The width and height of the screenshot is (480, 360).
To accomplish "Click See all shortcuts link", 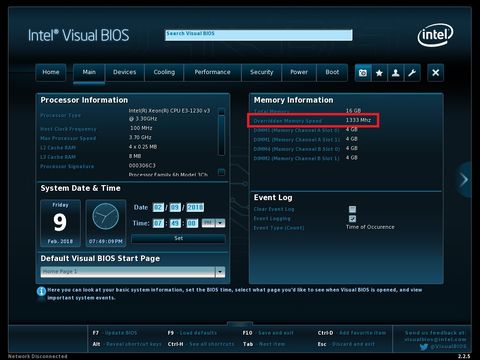I will (x=212, y=344).
